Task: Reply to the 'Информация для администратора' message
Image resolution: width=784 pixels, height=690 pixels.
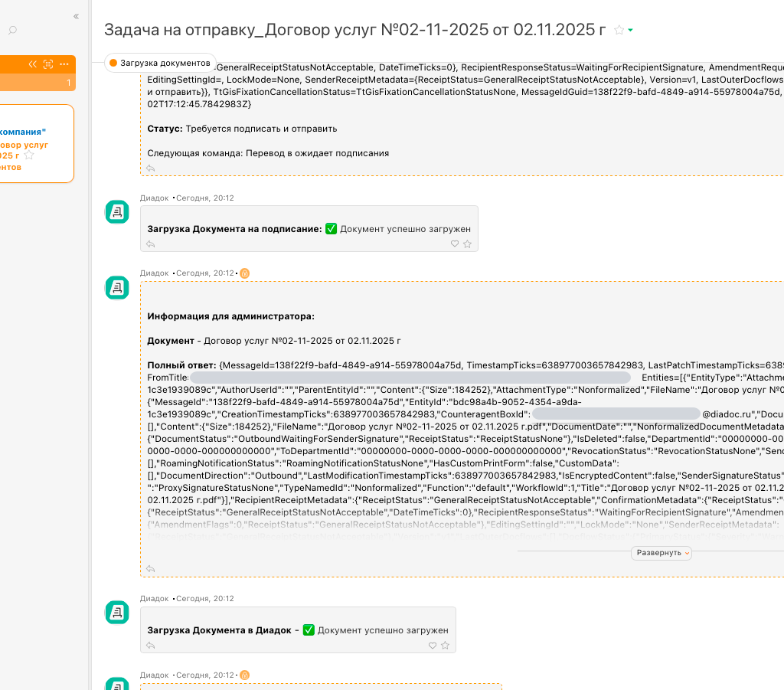Action: 151,569
